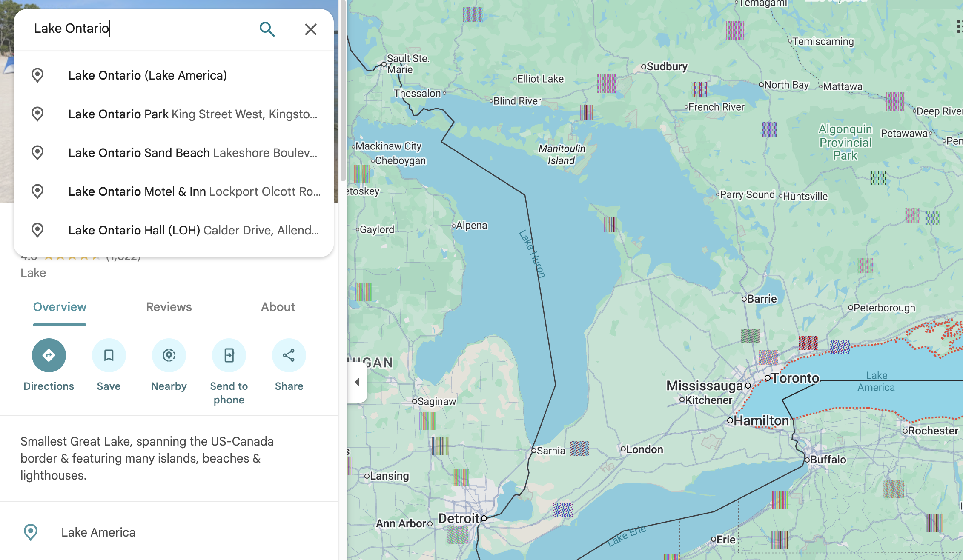Clear the search box with X

pyautogui.click(x=311, y=29)
